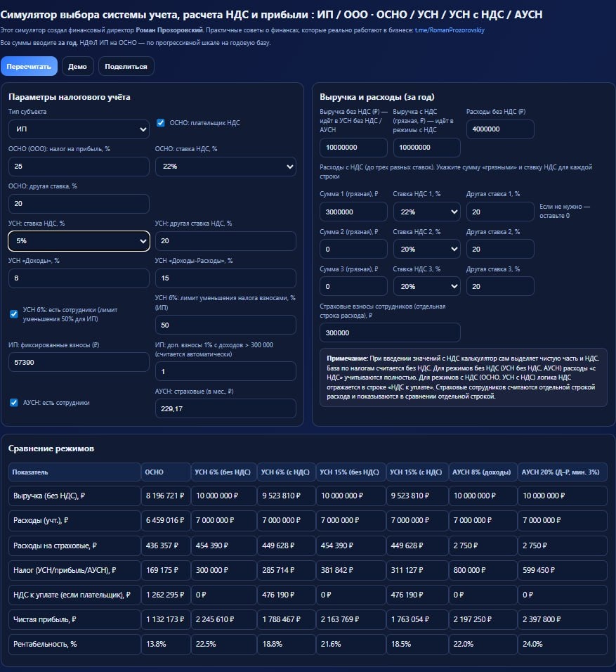Viewport: 616px width, 672px height.
Task: Focus the Сумма 1 (грязная) field
Action: (353, 212)
